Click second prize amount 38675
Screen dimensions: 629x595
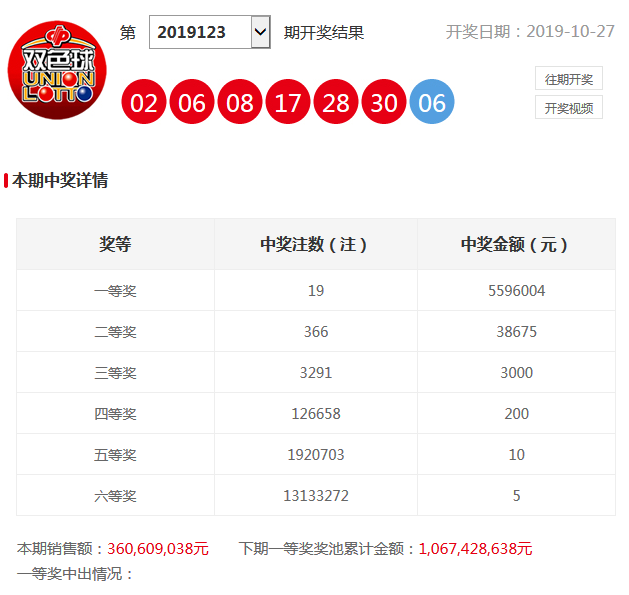[516, 331]
